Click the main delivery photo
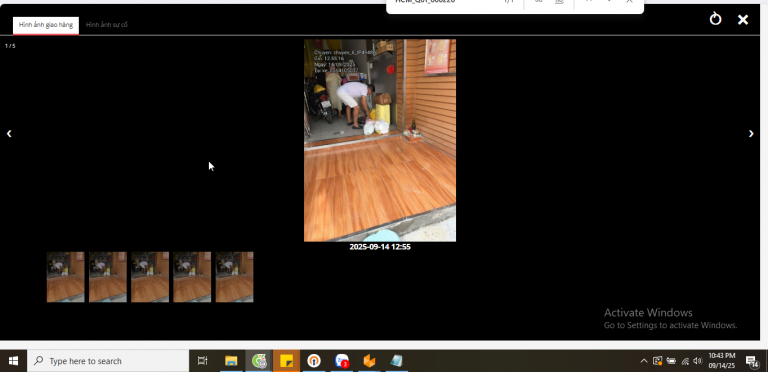Screen dimensions: 768x372 coord(380,140)
